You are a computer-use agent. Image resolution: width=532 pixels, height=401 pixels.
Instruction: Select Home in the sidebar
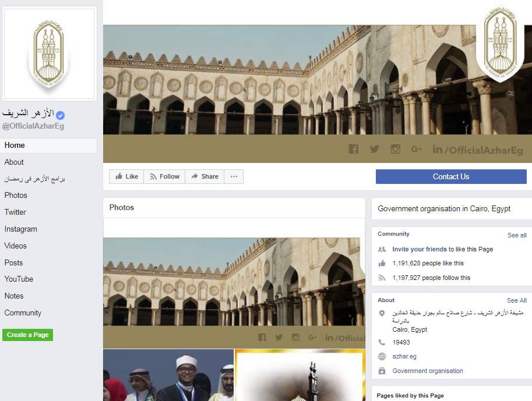[x=48, y=146]
